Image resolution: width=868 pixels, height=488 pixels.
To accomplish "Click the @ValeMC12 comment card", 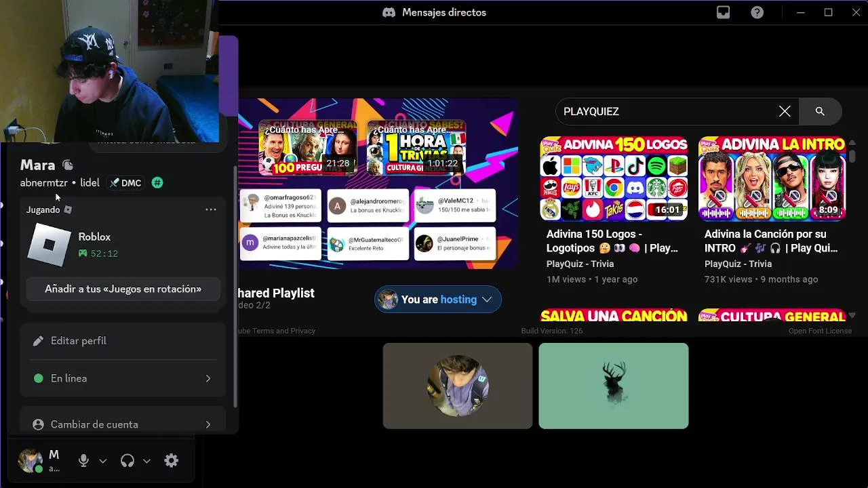I will click(x=455, y=206).
